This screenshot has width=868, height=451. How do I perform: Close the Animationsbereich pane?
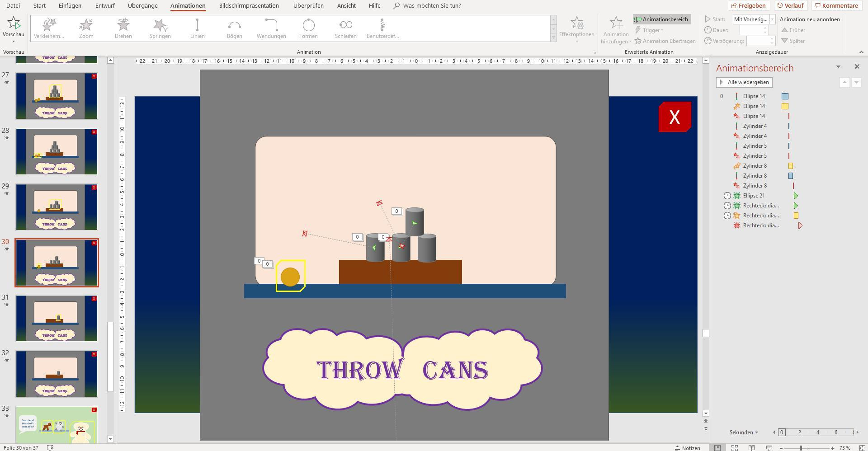[x=857, y=67]
